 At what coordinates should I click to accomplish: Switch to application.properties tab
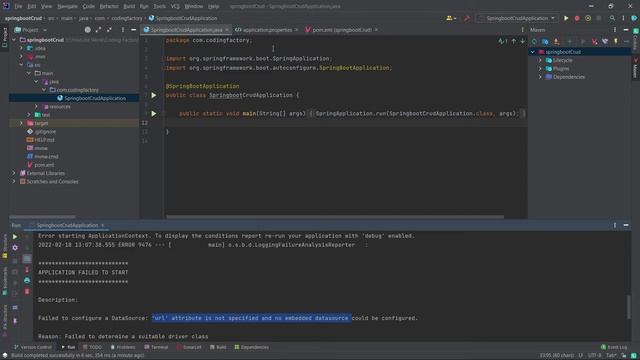click(267, 30)
